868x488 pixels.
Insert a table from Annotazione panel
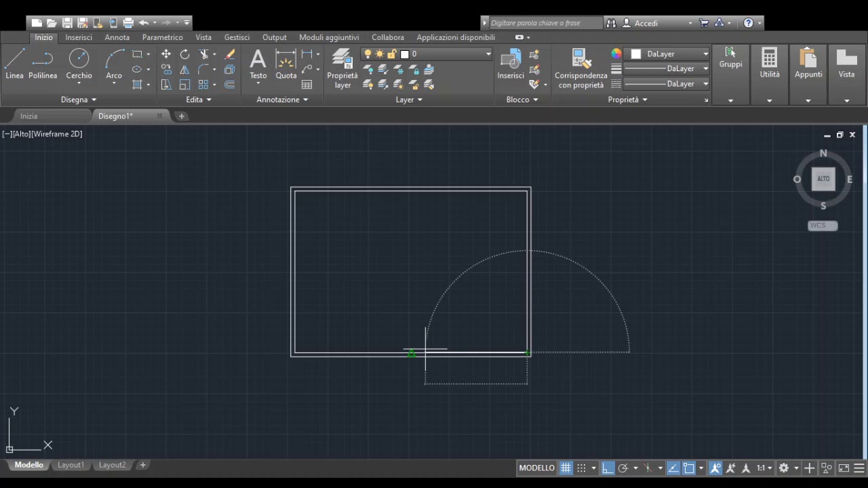pos(307,85)
